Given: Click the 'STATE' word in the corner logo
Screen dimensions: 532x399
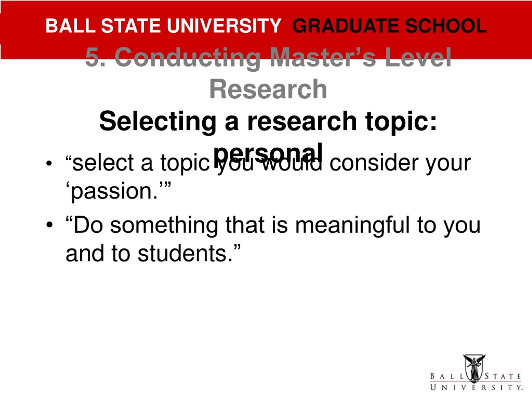Looking at the screenshot, I should pyautogui.click(x=503, y=376).
